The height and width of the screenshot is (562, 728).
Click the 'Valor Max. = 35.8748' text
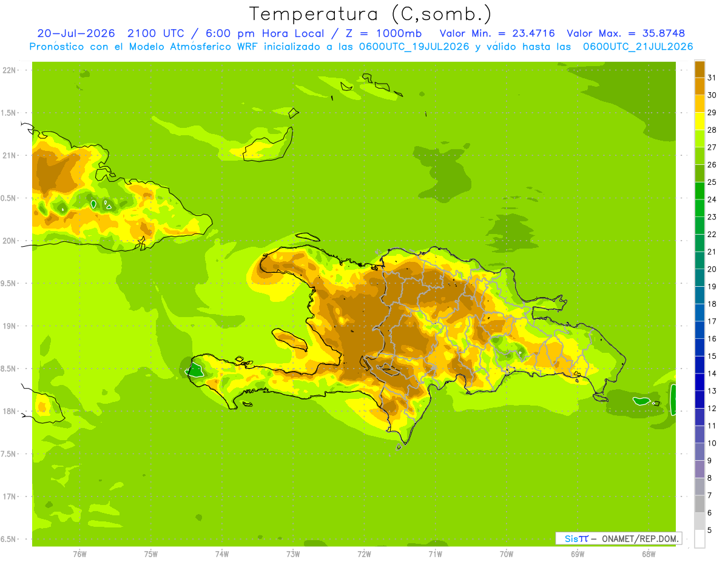coord(625,33)
